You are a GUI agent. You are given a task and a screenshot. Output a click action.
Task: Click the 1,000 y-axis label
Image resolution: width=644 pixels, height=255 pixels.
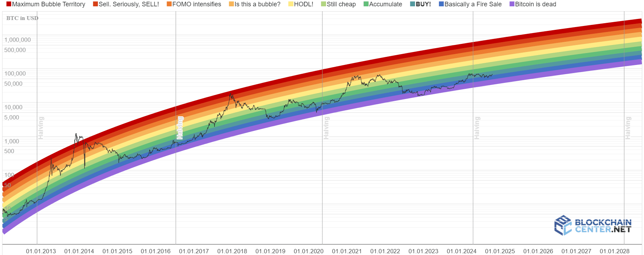[x=12, y=142]
